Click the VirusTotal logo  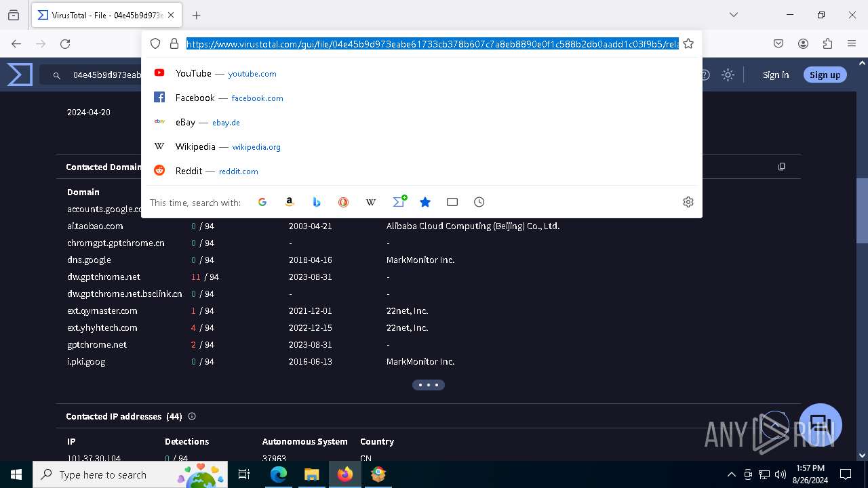coord(20,75)
